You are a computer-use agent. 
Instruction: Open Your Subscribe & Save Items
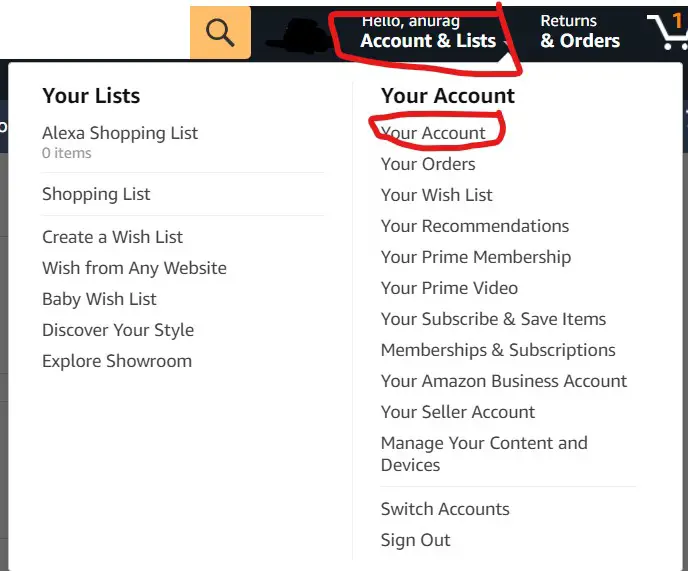(493, 319)
